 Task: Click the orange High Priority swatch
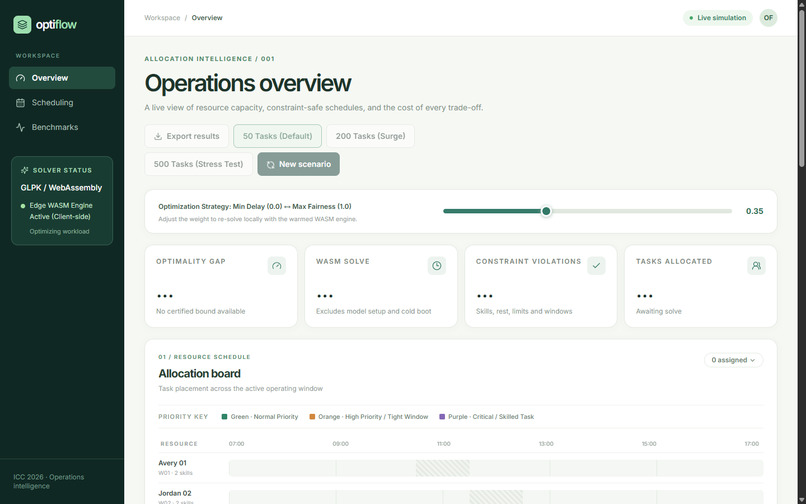click(x=312, y=417)
